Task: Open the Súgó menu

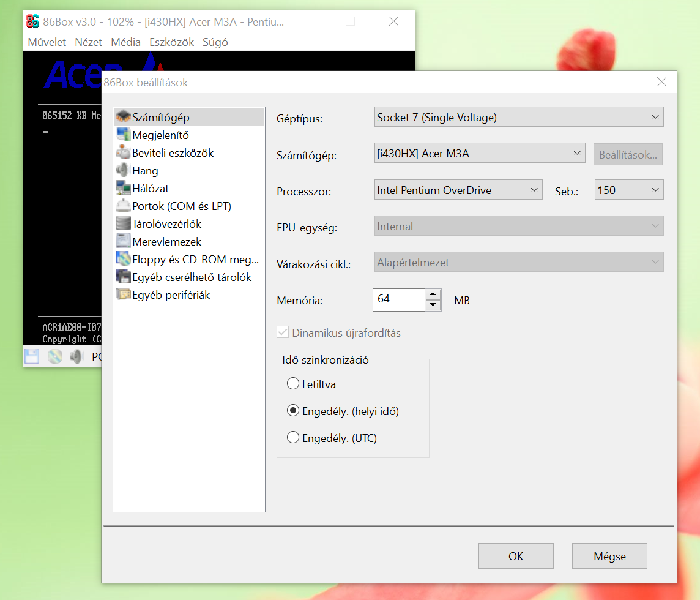Action: 215,42
